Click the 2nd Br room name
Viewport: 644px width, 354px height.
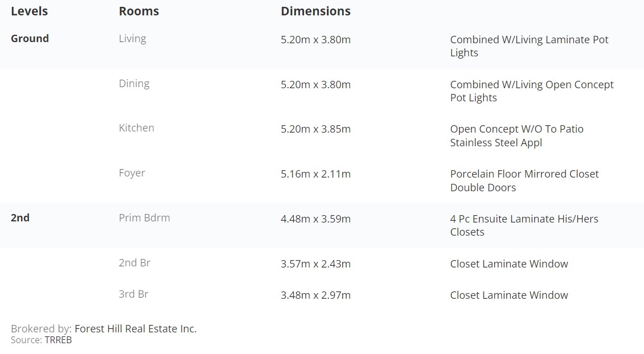[134, 263]
